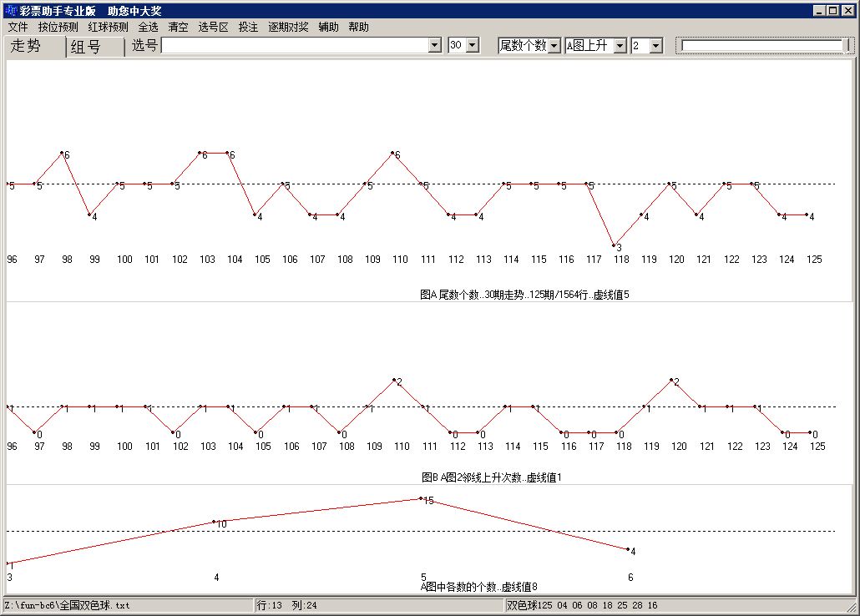Open the 帮助 menu
860x616 pixels.
pos(359,27)
